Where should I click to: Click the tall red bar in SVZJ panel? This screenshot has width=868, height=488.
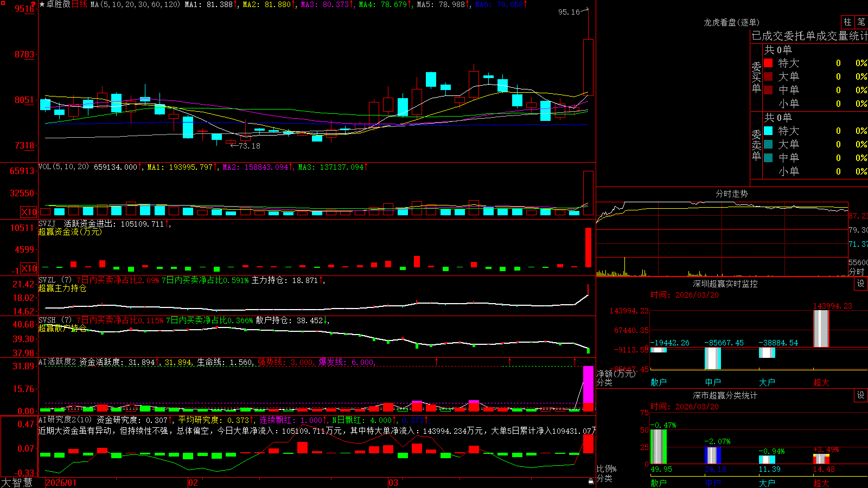588,247
